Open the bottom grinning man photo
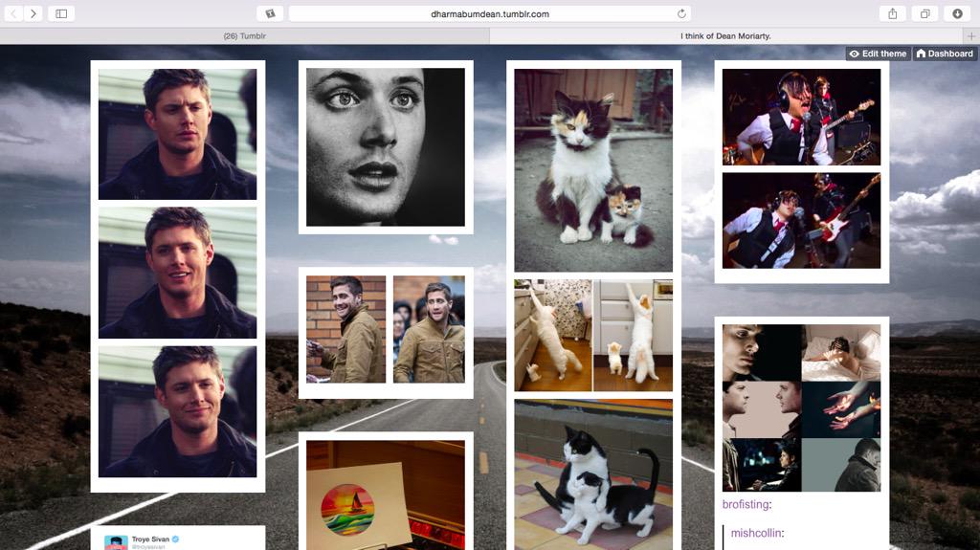The image size is (980, 550). [x=177, y=412]
